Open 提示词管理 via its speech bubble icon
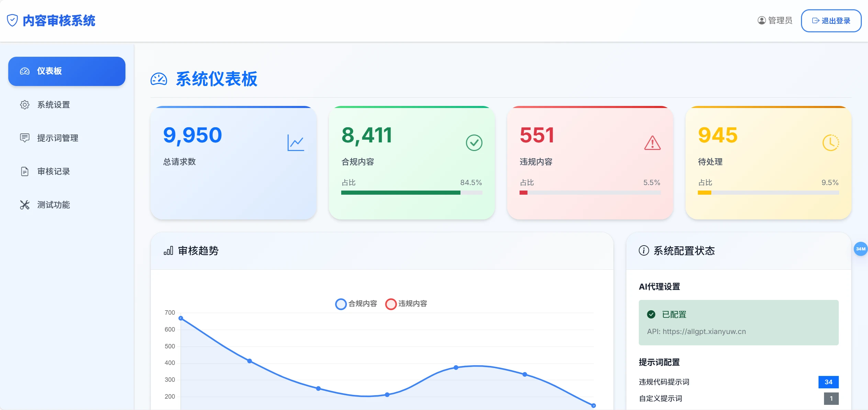 25,138
